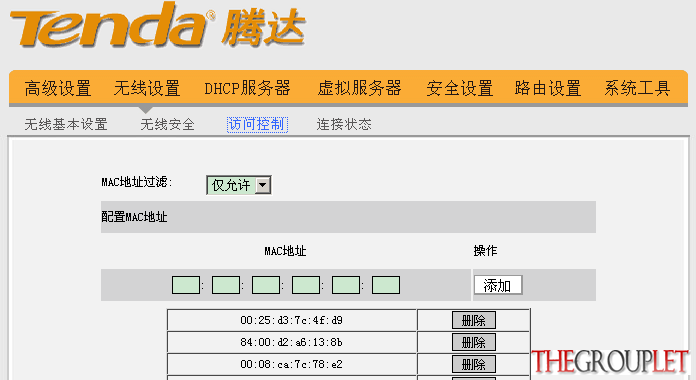Image resolution: width=696 pixels, height=380 pixels.
Task: Focus the third MAC address octet field
Action: 266,285
